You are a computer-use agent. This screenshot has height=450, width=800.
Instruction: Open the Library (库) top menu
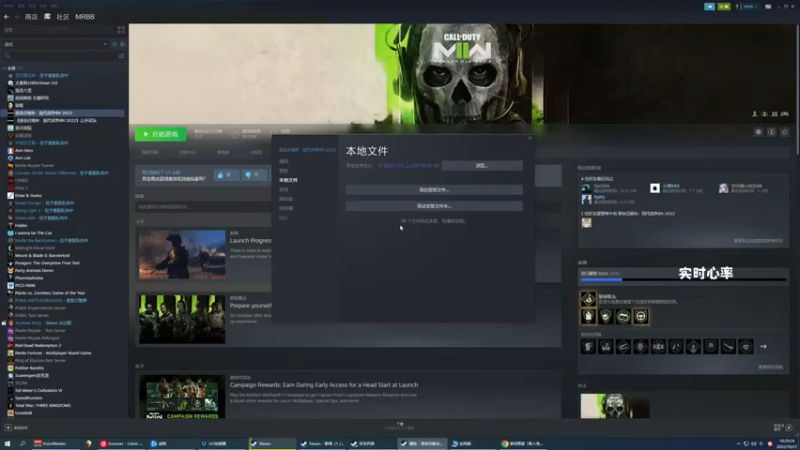[x=47, y=17]
